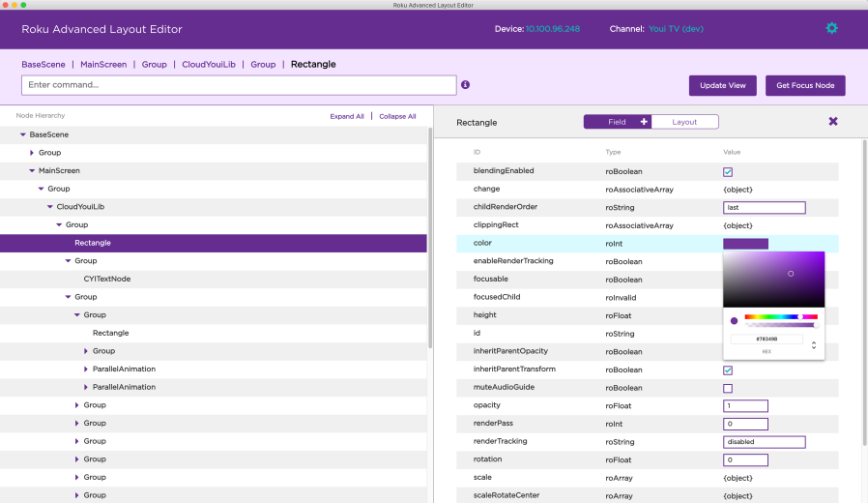The height and width of the screenshot is (503, 868).
Task: Edit the renderTracking value field
Action: click(x=764, y=441)
